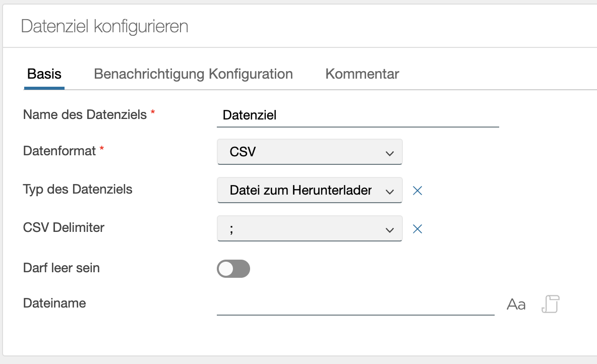
Task: Click the Datenformat field label
Action: (x=59, y=151)
